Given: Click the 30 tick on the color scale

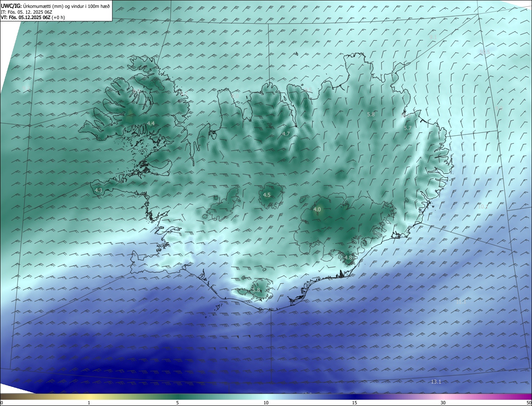Looking at the screenshot, I should click(x=443, y=403).
